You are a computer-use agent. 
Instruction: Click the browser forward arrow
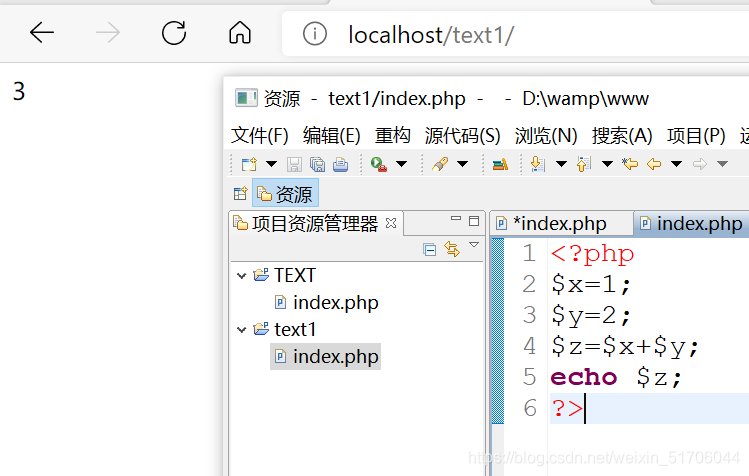[x=108, y=33]
